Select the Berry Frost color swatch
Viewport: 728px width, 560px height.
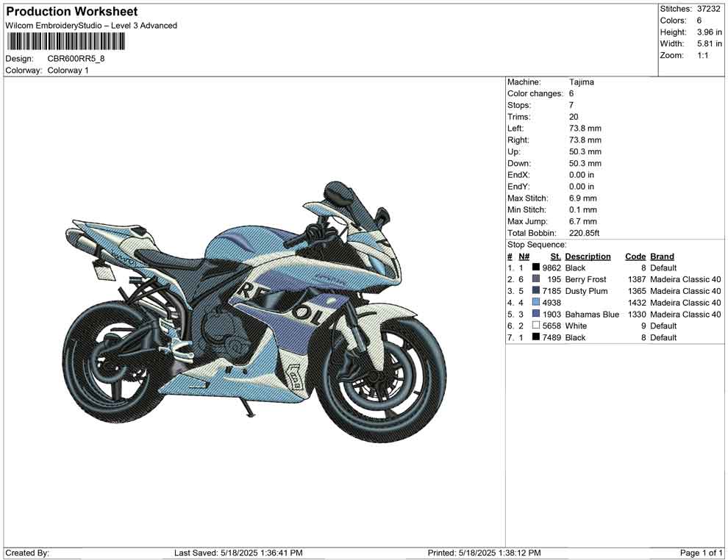point(536,280)
